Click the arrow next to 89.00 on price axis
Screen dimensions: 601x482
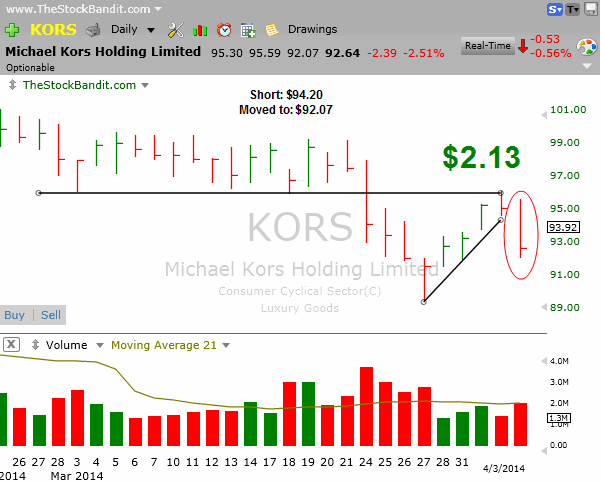point(544,307)
